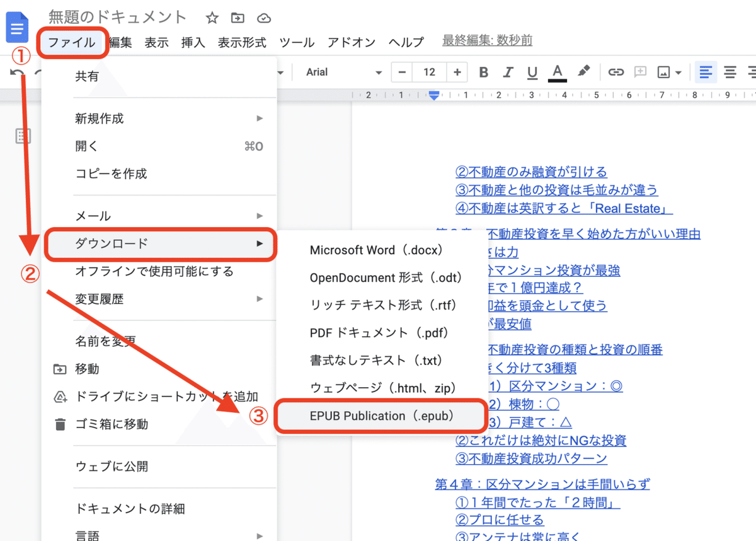Download as EPUB Publication (.epub)
This screenshot has height=541, width=756.
pyautogui.click(x=381, y=416)
